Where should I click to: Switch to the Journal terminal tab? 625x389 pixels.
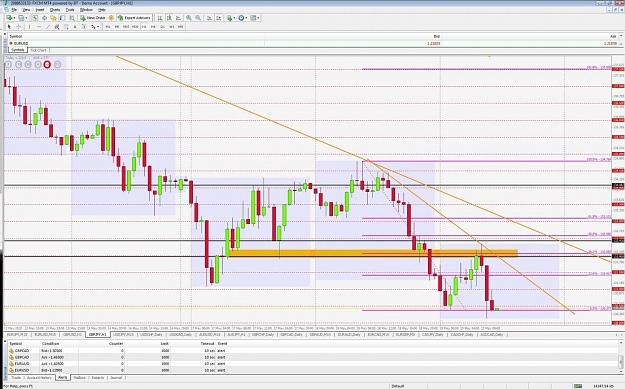tap(116, 377)
